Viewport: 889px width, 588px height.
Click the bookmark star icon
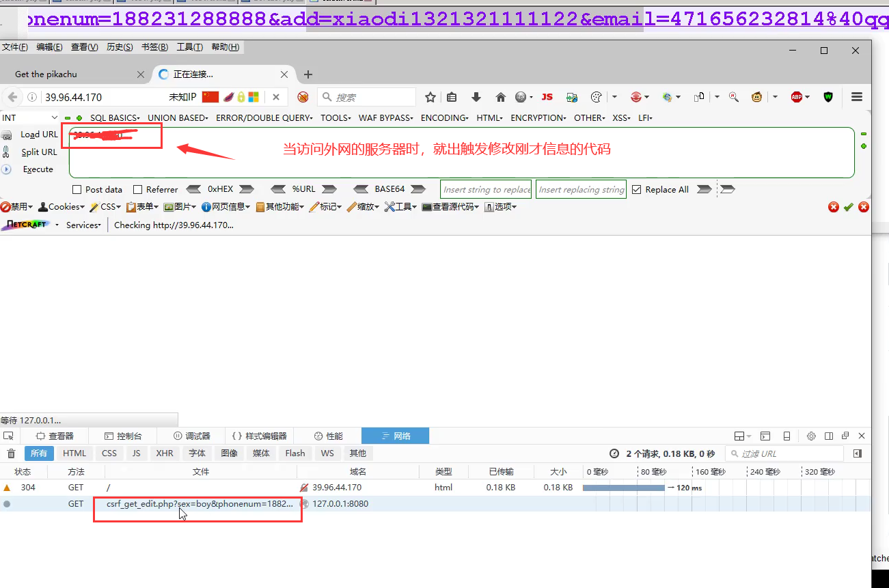point(430,97)
